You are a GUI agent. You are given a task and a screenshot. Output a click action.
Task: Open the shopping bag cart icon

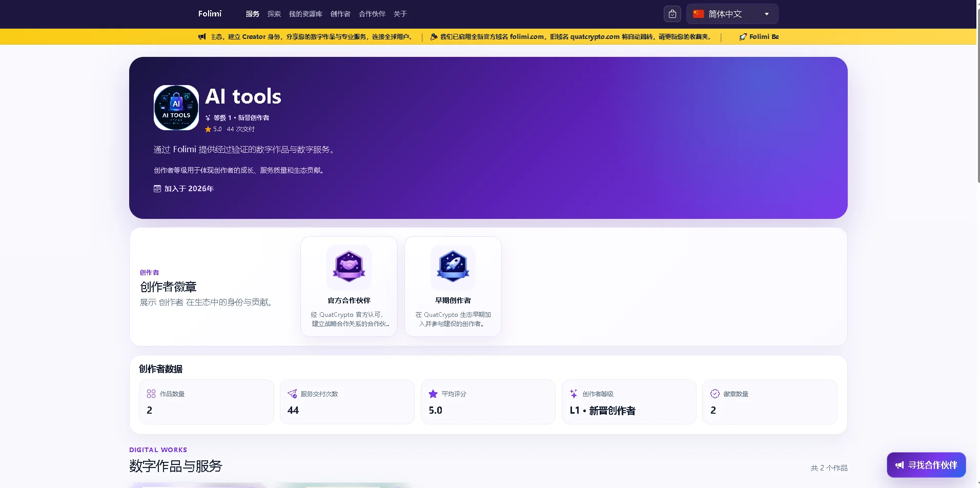pos(672,14)
